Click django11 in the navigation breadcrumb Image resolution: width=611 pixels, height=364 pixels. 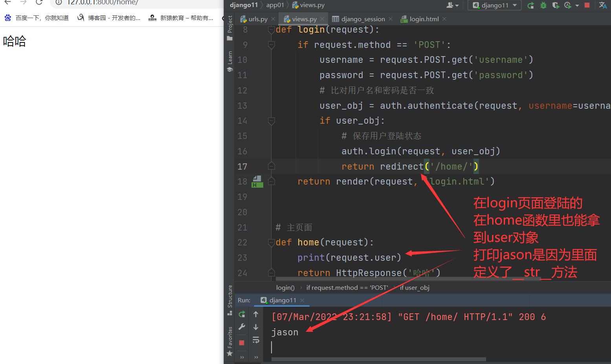[x=244, y=5]
